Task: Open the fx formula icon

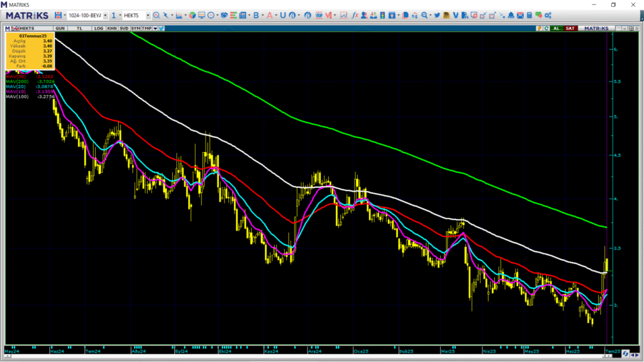Action: tap(355, 15)
